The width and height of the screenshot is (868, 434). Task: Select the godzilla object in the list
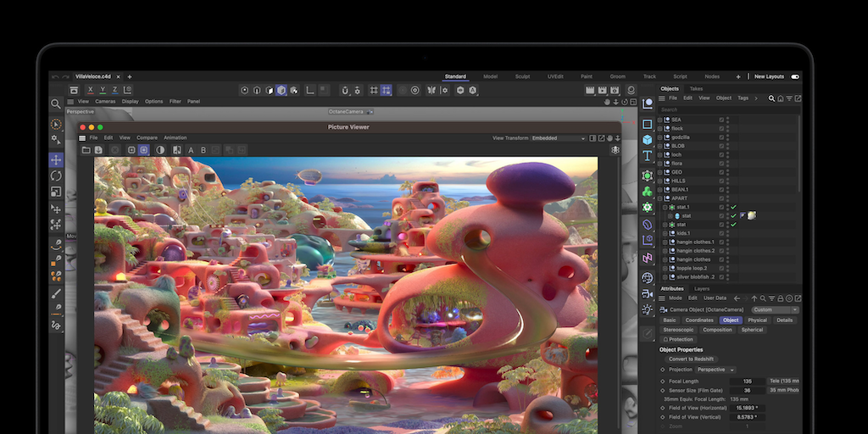pyautogui.click(x=682, y=136)
